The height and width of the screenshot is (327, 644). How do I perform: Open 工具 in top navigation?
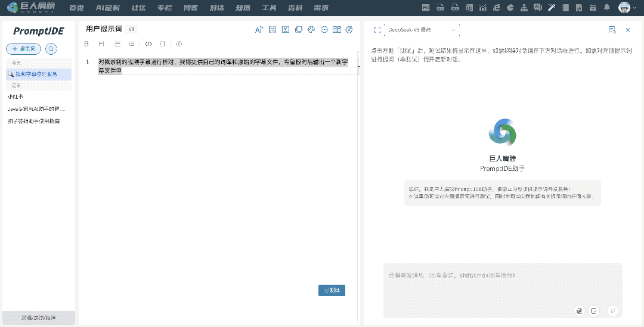click(x=269, y=8)
